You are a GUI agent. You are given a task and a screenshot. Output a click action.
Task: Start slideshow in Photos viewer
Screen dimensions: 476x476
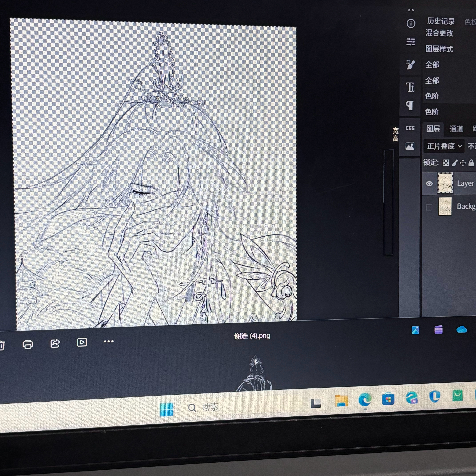coord(82,342)
